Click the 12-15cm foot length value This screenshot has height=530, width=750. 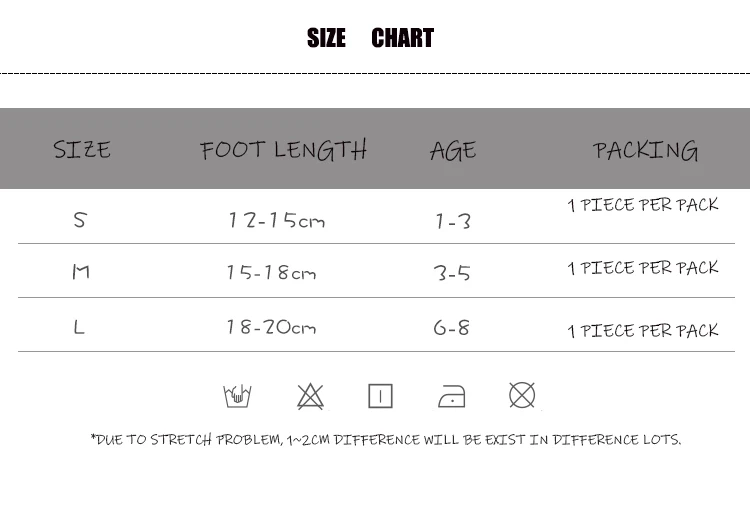point(276,220)
